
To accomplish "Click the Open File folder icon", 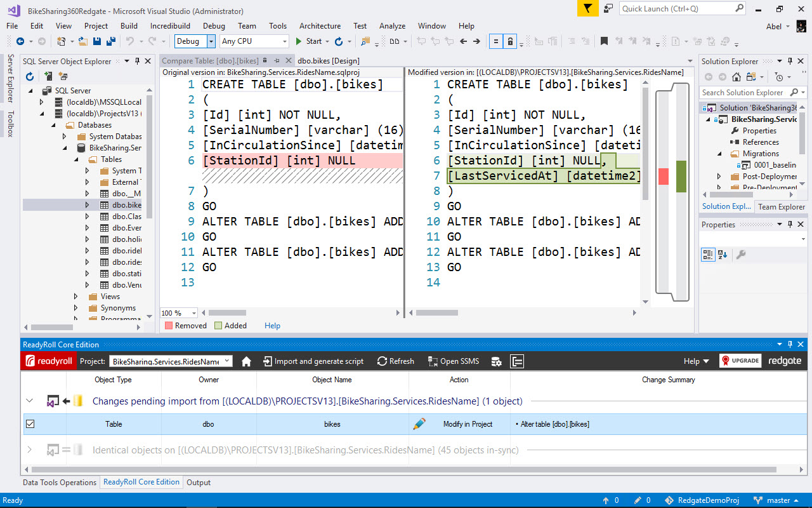I will pos(83,41).
